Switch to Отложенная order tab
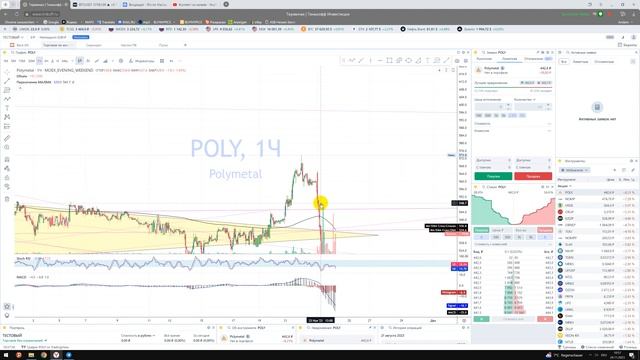The height and width of the screenshot is (360, 640). click(534, 59)
